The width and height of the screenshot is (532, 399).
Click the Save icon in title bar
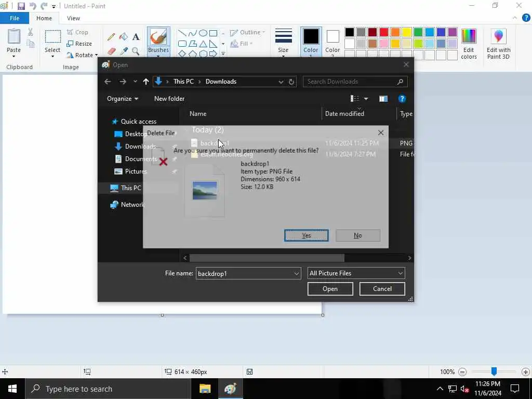tap(21, 6)
